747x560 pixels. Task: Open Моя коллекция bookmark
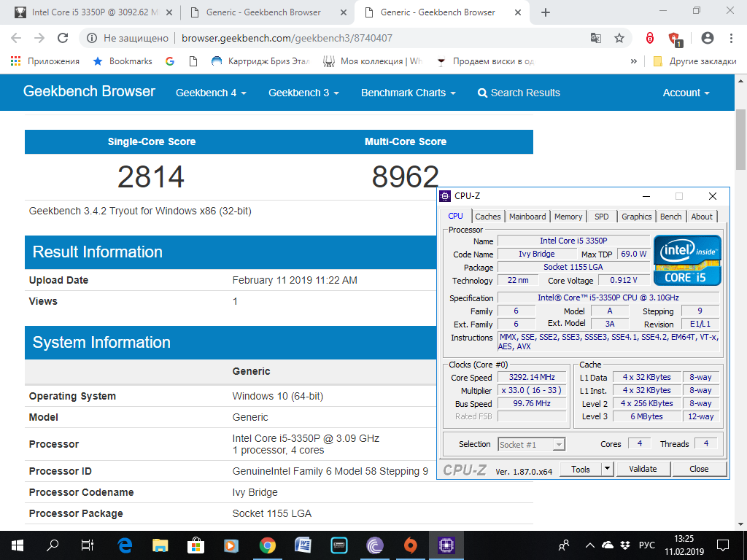click(x=373, y=61)
